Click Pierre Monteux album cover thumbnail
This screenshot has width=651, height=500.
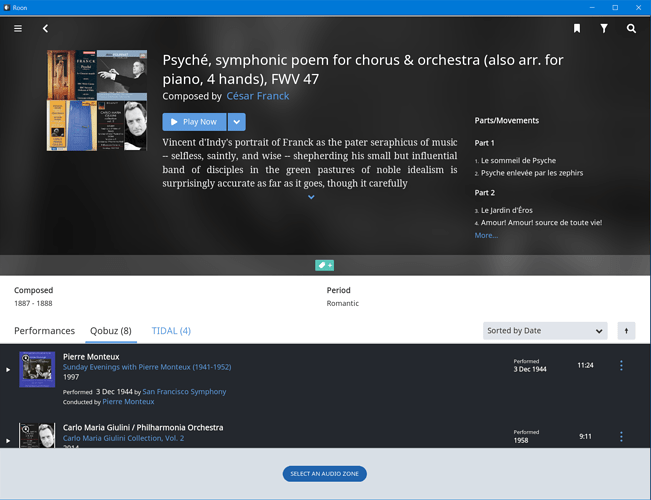click(37, 370)
